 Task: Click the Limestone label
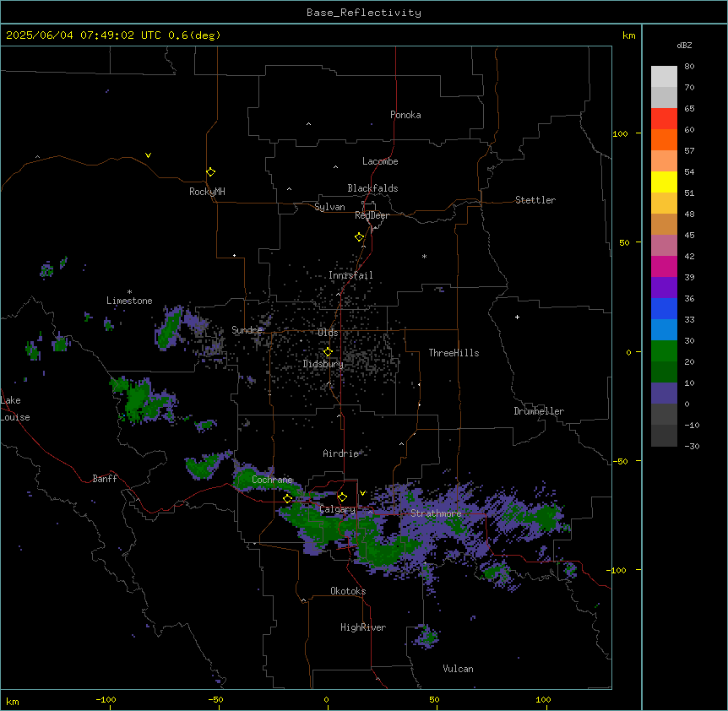pyautogui.click(x=129, y=301)
